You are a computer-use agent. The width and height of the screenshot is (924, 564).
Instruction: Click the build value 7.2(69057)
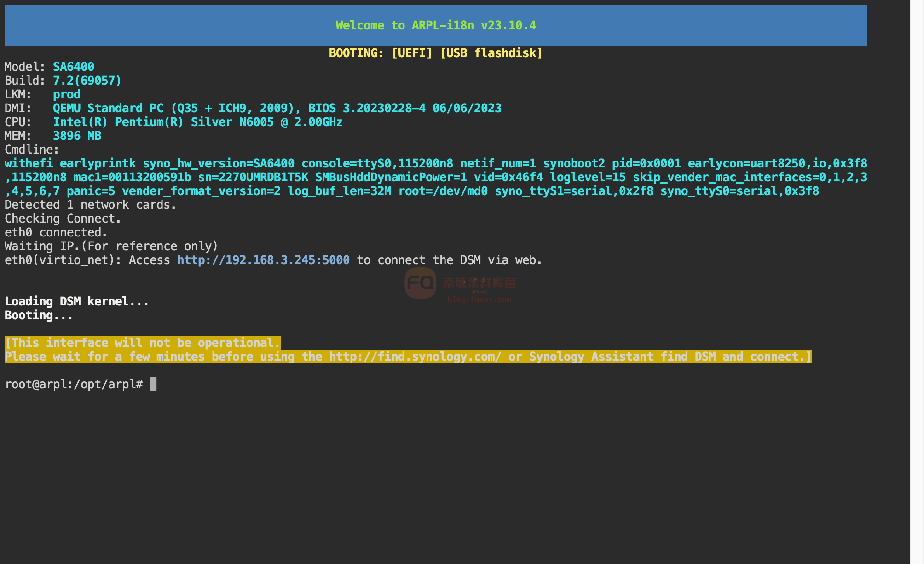pos(87,81)
